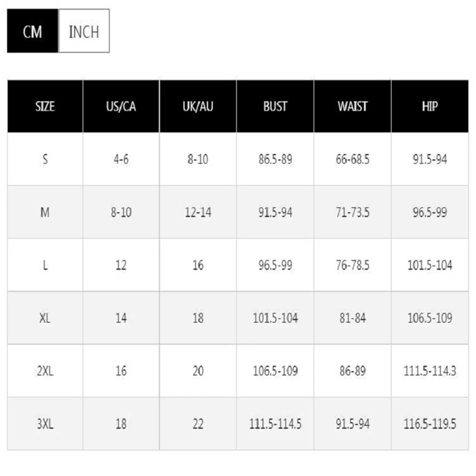Screen dimensions: 476x476
Task: Select the 3XL size row label
Action: coord(45,424)
